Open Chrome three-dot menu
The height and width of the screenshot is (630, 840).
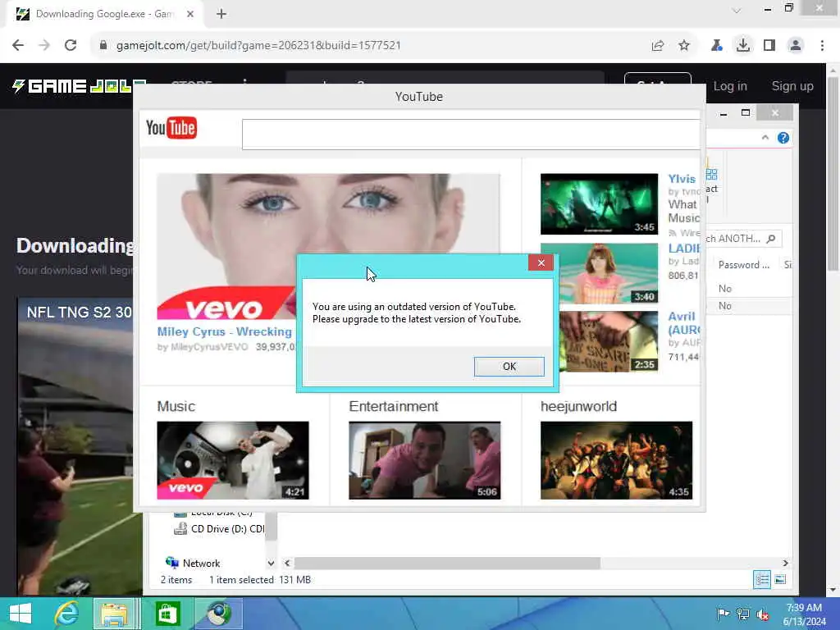tap(822, 46)
